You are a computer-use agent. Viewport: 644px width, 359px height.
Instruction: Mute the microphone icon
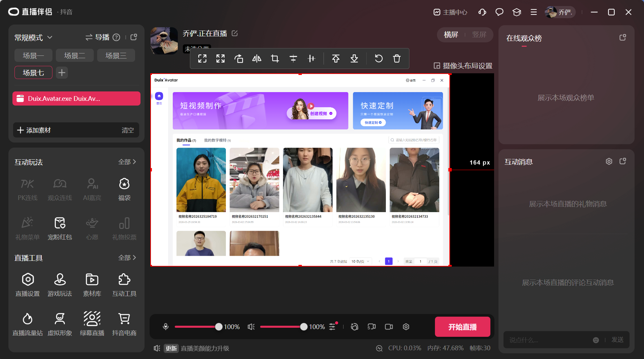pos(166,327)
